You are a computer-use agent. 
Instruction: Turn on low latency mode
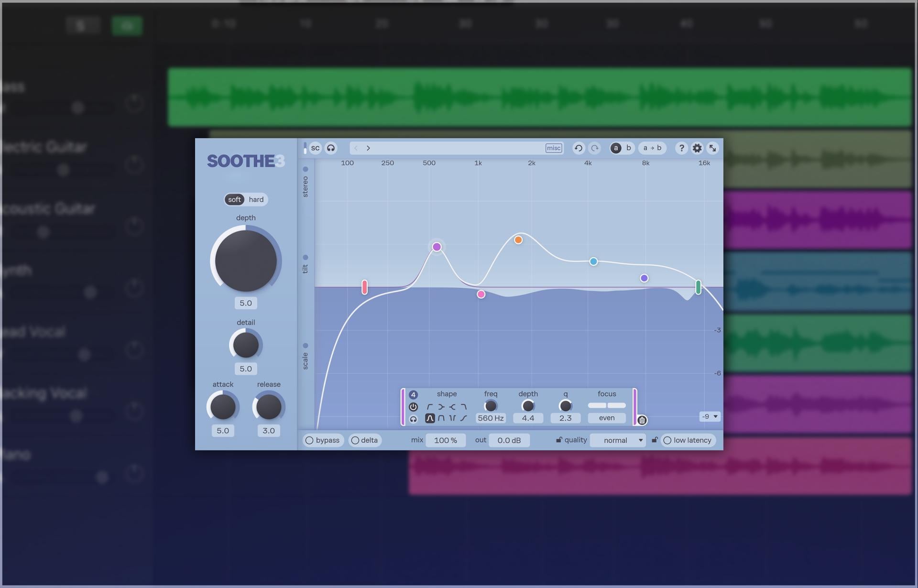[688, 440]
